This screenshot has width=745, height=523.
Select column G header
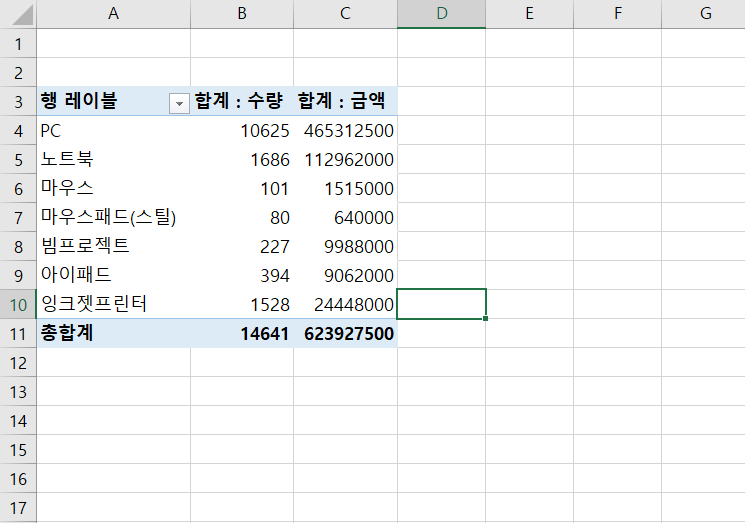tap(704, 14)
